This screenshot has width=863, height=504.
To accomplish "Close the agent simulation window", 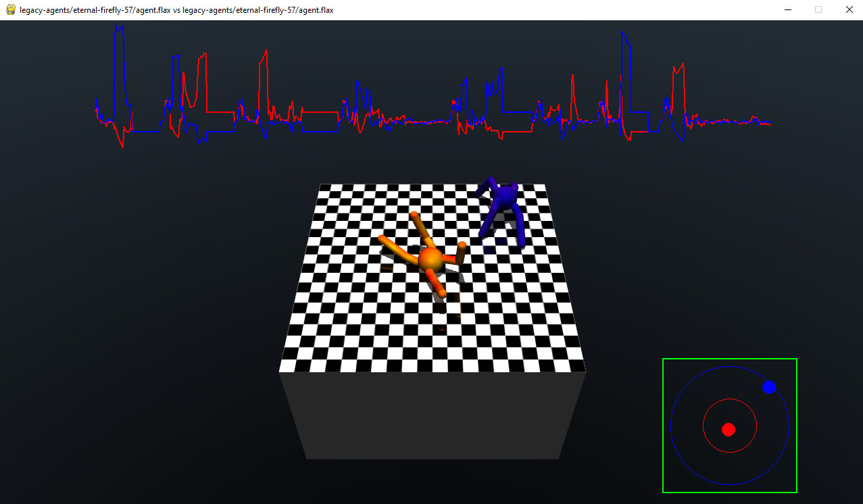I will tap(849, 10).
